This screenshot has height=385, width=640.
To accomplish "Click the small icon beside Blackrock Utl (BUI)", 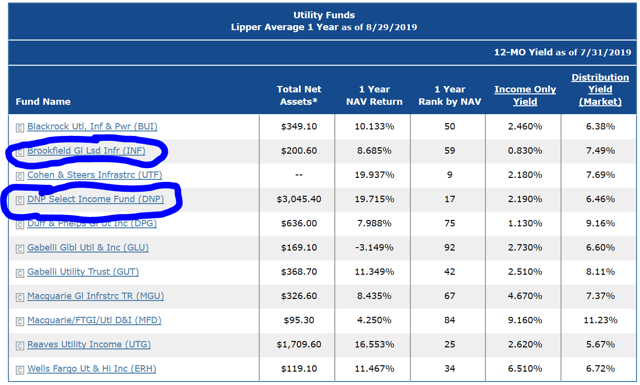I will point(20,128).
